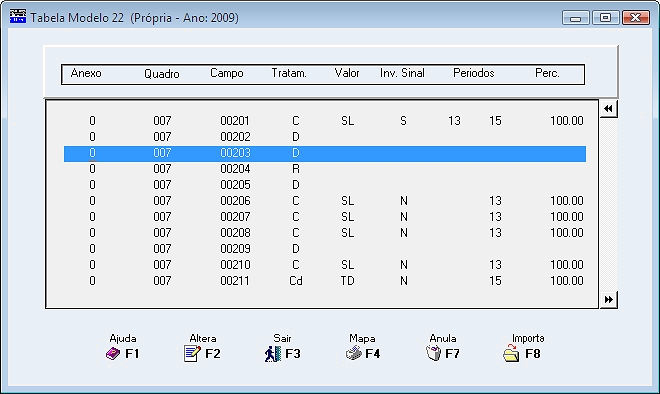Click the Anula F7 trash icon

[x=434, y=353]
